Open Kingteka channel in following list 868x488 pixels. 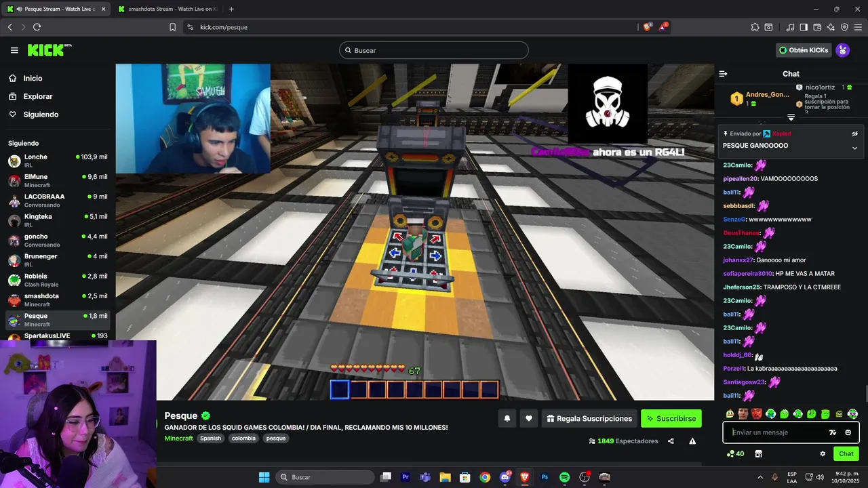(x=57, y=220)
